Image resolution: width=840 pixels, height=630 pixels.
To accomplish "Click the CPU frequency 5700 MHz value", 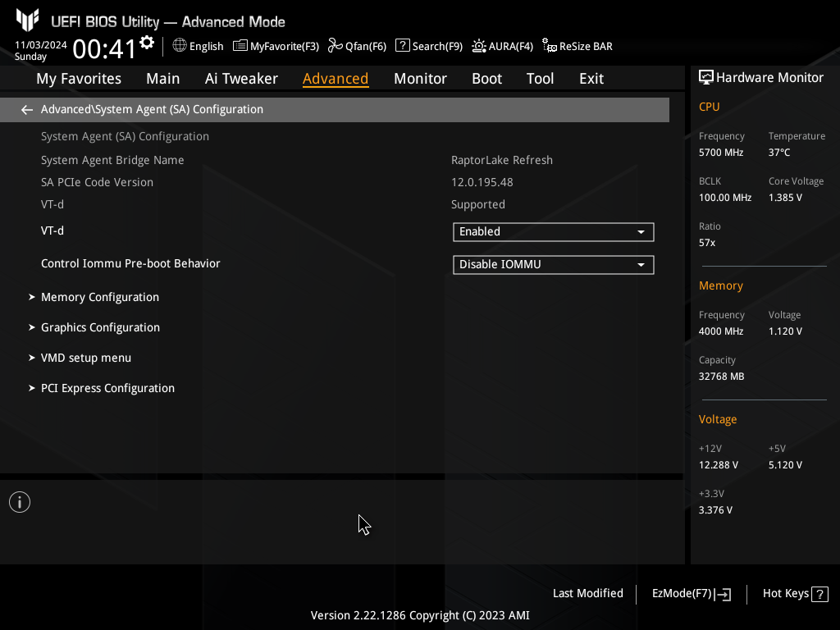I will pyautogui.click(x=721, y=153).
